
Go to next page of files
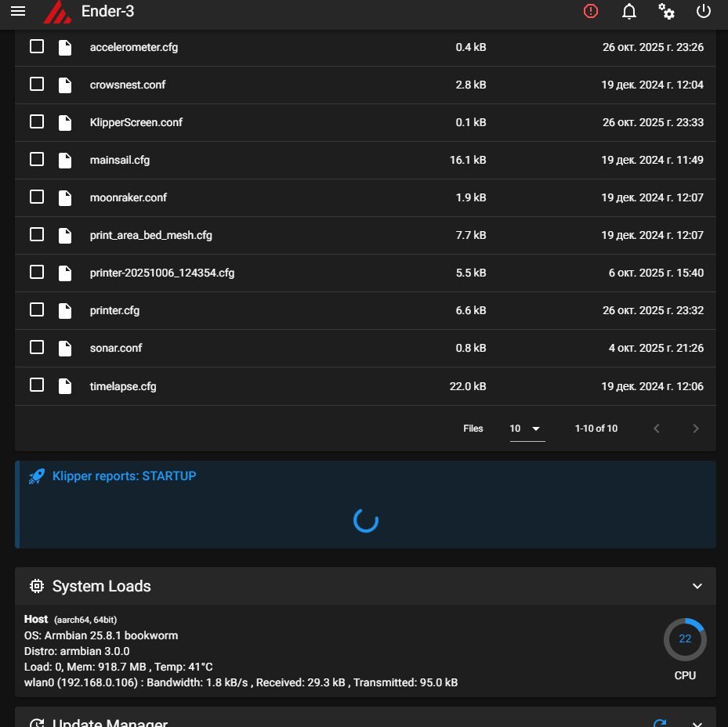coord(695,429)
